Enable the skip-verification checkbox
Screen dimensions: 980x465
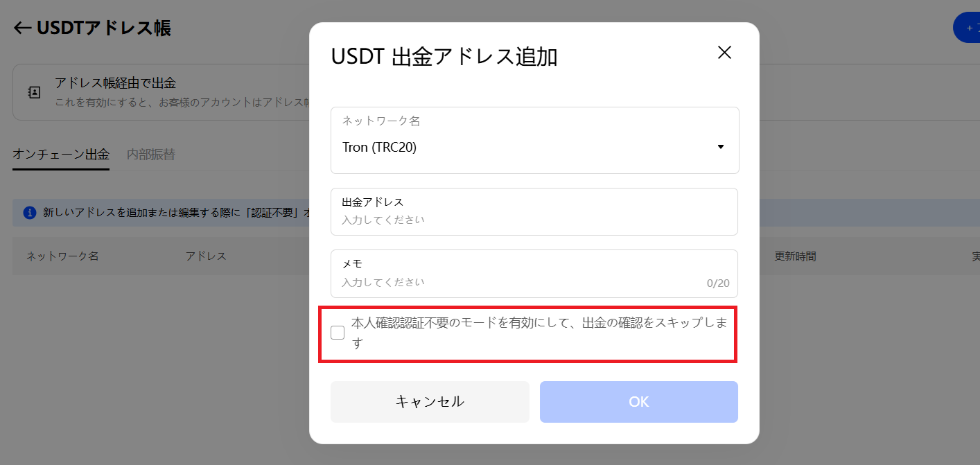338,333
